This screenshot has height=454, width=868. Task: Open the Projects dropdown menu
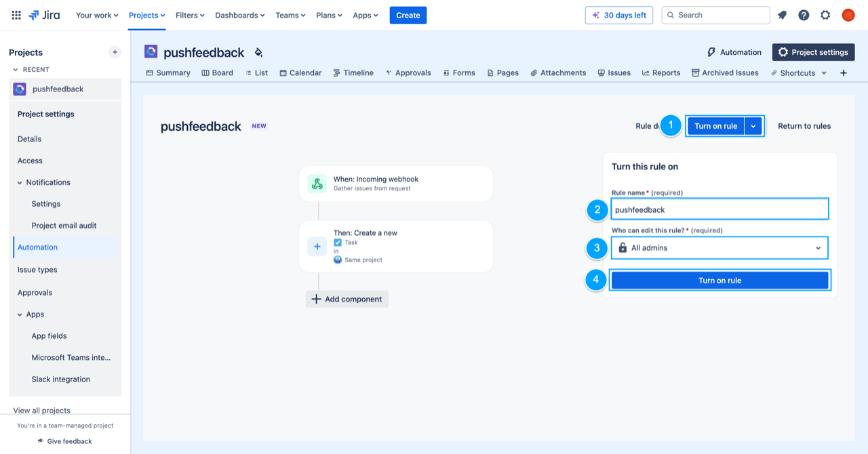pyautogui.click(x=146, y=15)
